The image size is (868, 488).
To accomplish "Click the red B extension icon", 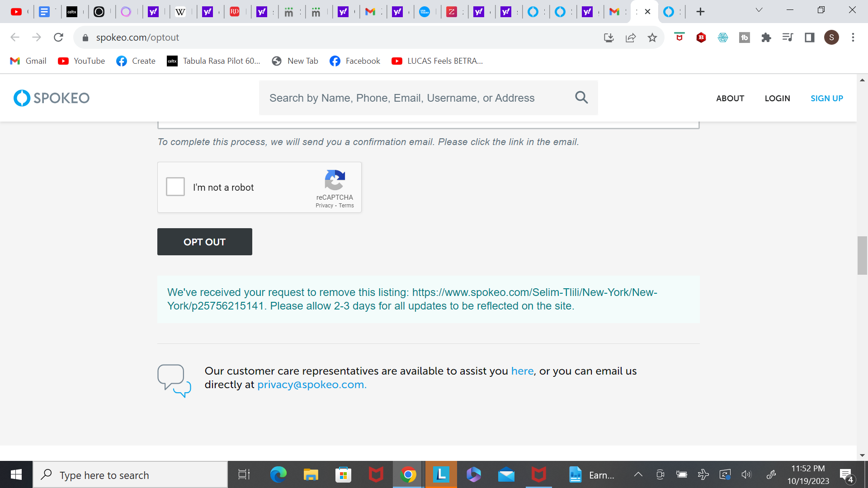I will coord(701,38).
